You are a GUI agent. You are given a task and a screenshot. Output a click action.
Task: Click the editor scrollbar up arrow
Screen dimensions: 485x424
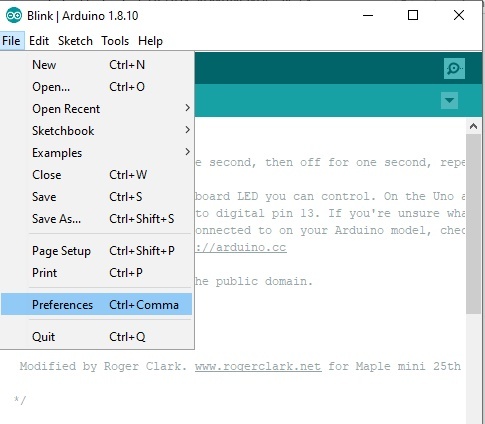pyautogui.click(x=473, y=126)
